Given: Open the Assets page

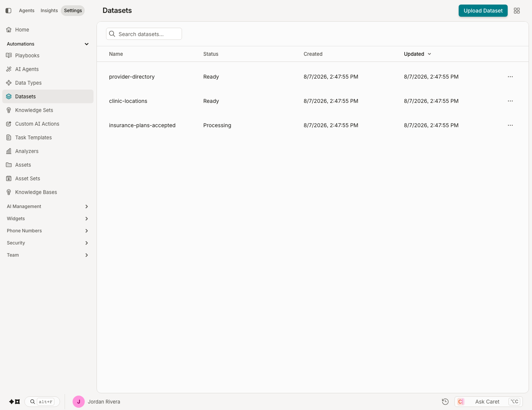Looking at the screenshot, I should click(48, 165).
